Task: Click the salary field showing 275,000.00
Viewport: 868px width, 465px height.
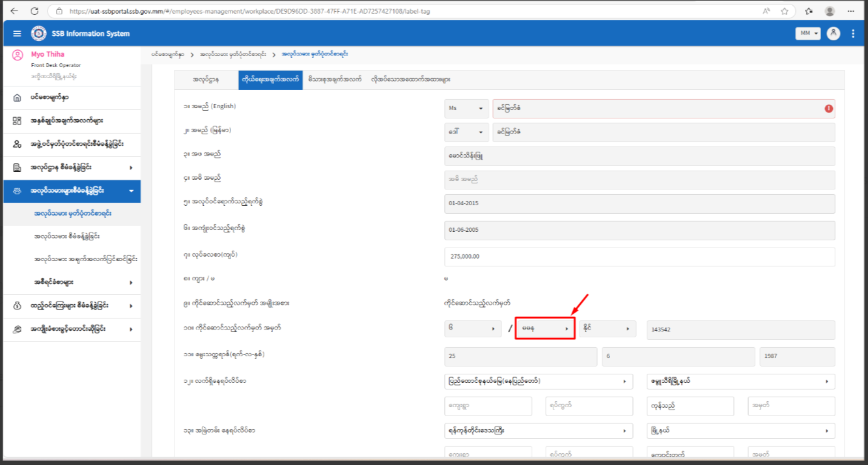Action: pos(639,256)
